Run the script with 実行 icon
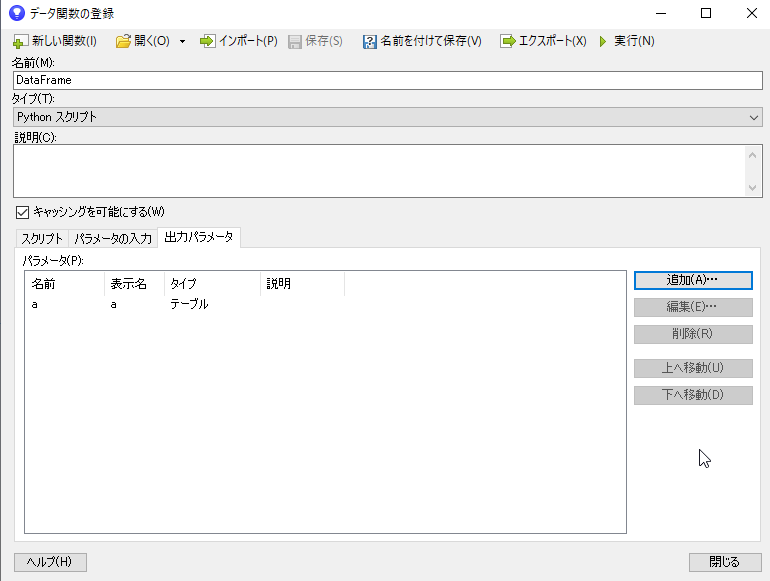This screenshot has width=770, height=581. pyautogui.click(x=603, y=41)
